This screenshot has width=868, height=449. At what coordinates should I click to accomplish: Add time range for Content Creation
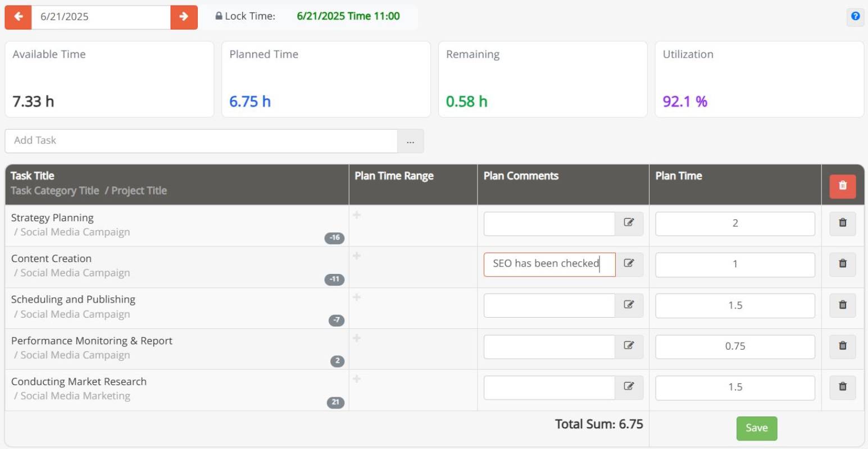click(357, 256)
